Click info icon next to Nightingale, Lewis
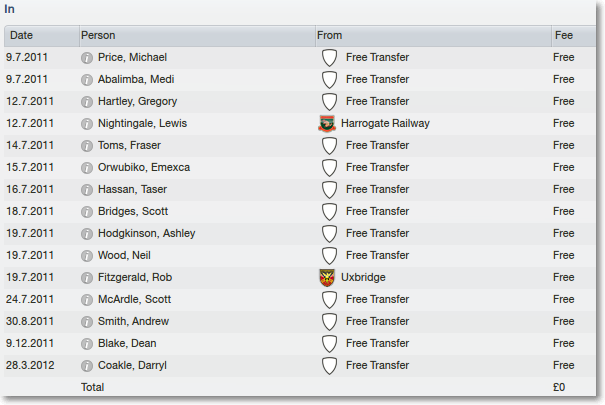 tap(87, 124)
